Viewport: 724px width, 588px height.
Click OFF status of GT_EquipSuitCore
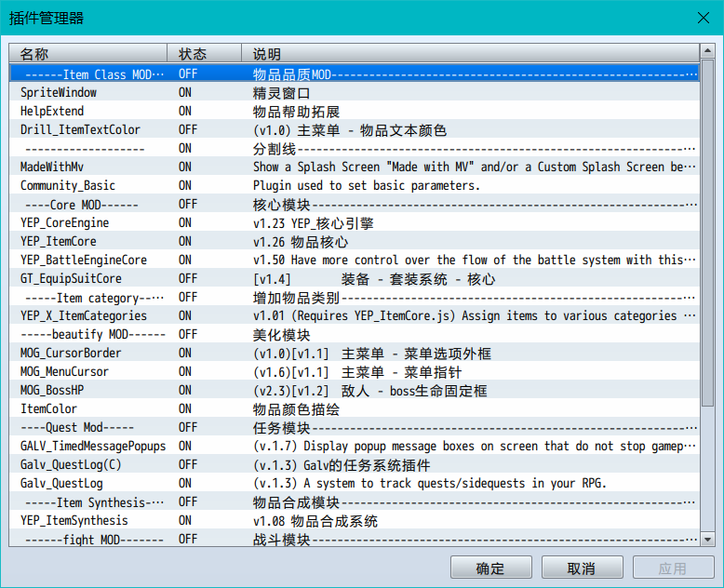188,279
